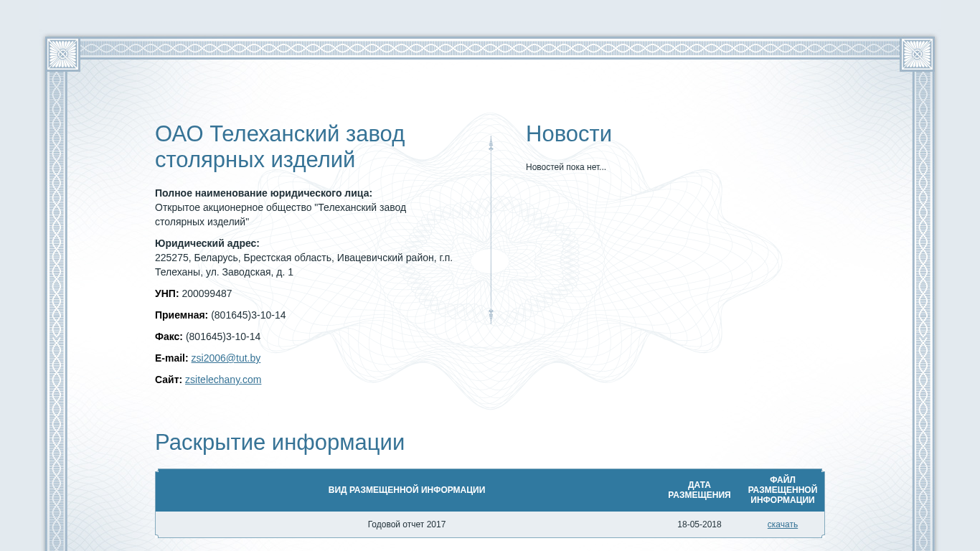Click the 'Файл размещенной информации' column header

tap(782, 490)
